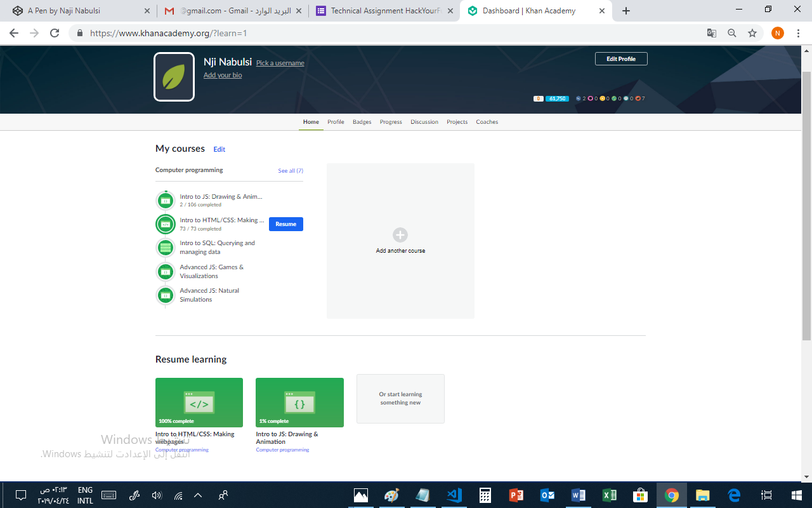The width and height of the screenshot is (812, 508).
Task: Open Advanced JS Games & Visualizations icon
Action: pos(166,272)
